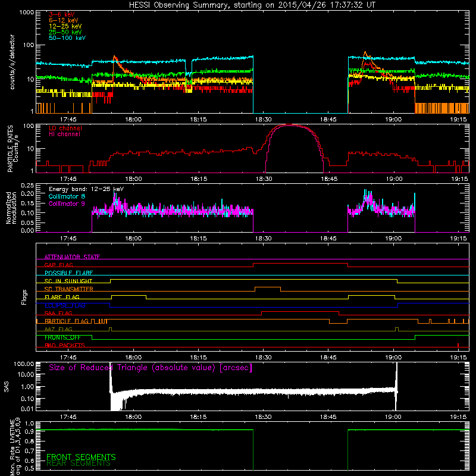Screen dimensions: 476x476
Task: Click the 18:30 time label under counts plot
Action: tap(263, 120)
